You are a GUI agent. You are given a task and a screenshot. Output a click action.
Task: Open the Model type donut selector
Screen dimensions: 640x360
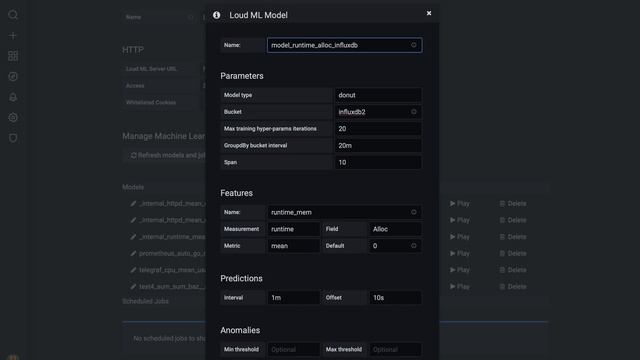pyautogui.click(x=378, y=95)
